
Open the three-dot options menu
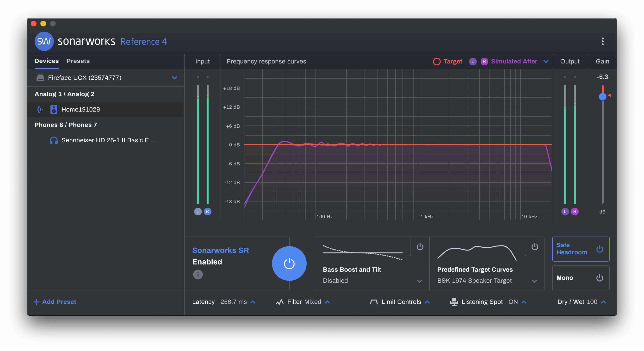(602, 41)
